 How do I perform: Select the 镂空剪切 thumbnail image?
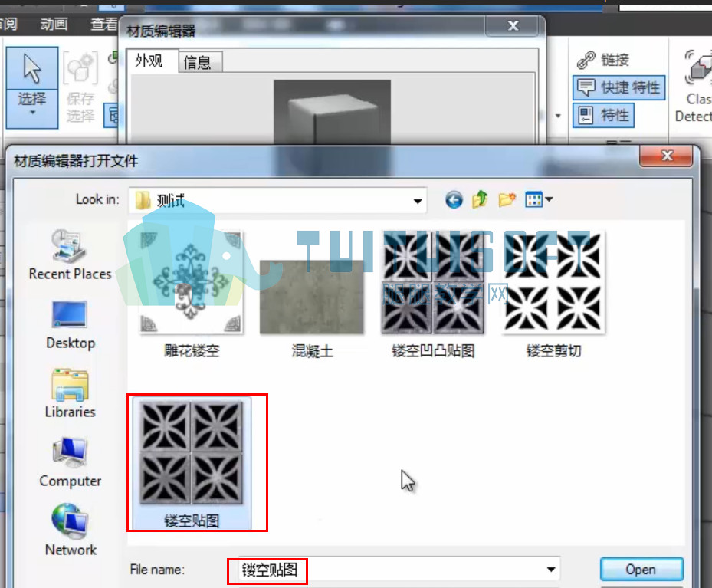coord(553,281)
